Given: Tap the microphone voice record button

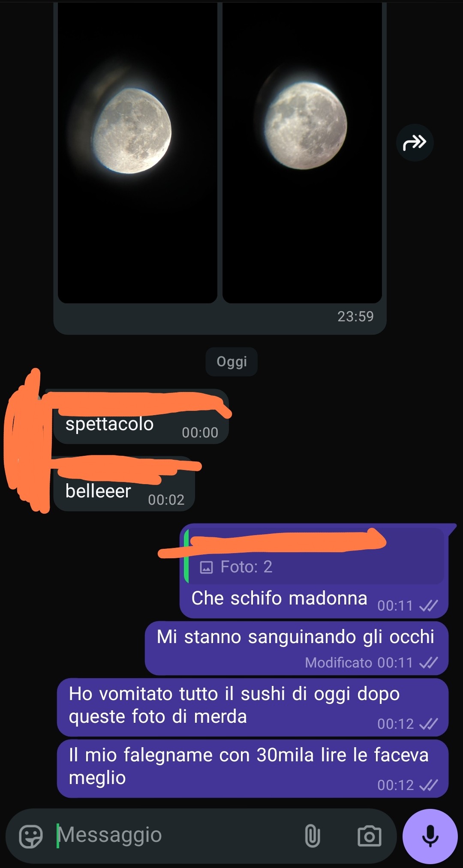Looking at the screenshot, I should pyautogui.click(x=430, y=836).
